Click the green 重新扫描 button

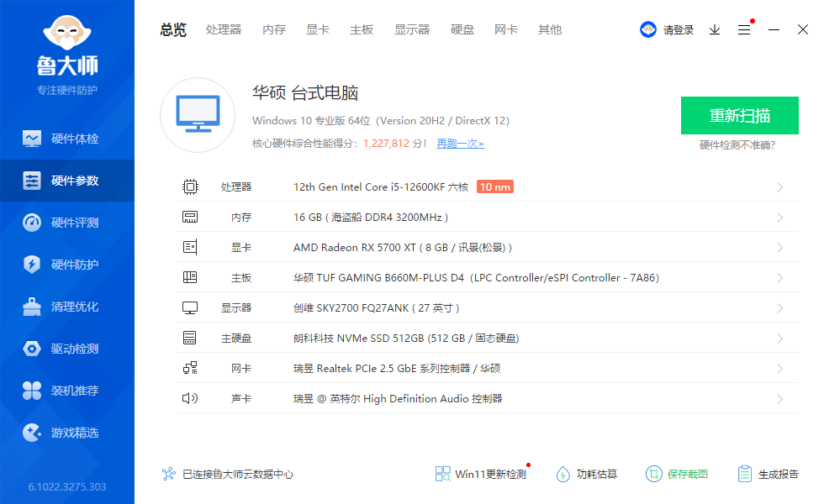[740, 116]
